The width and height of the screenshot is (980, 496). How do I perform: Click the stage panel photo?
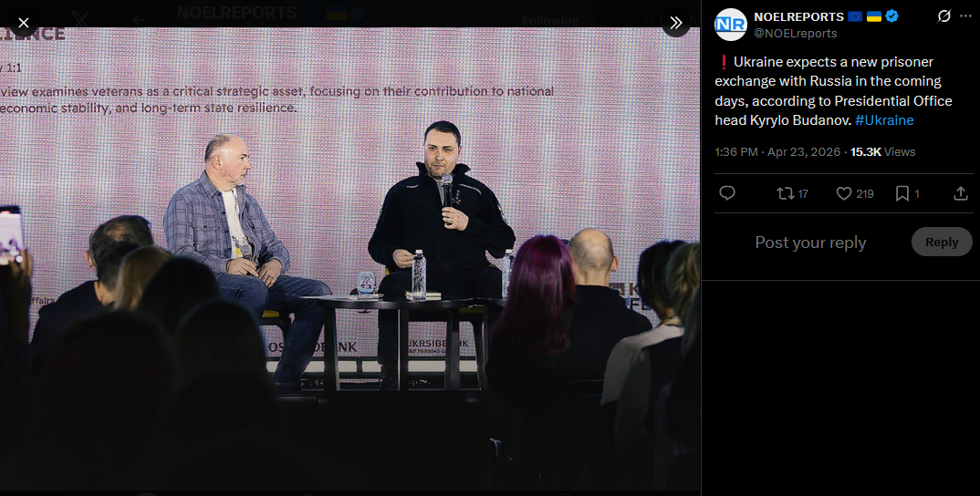coord(350,259)
